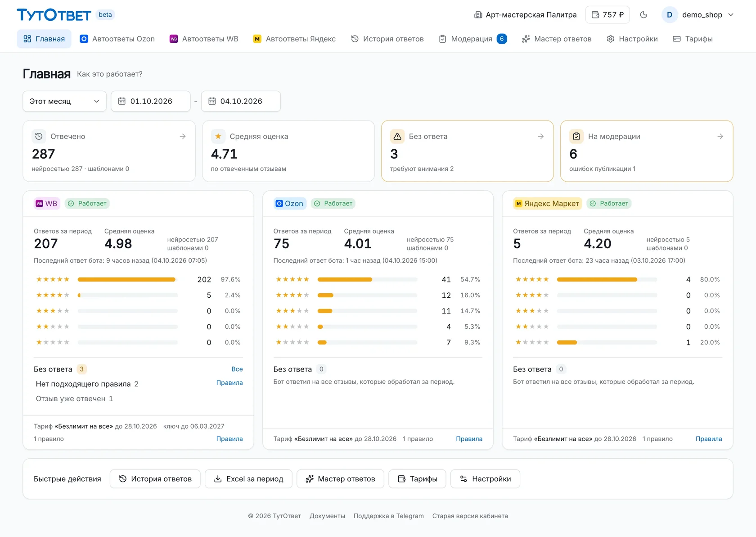The image size is (756, 537).
Task: Click the Без ответа warning icon
Action: (397, 136)
